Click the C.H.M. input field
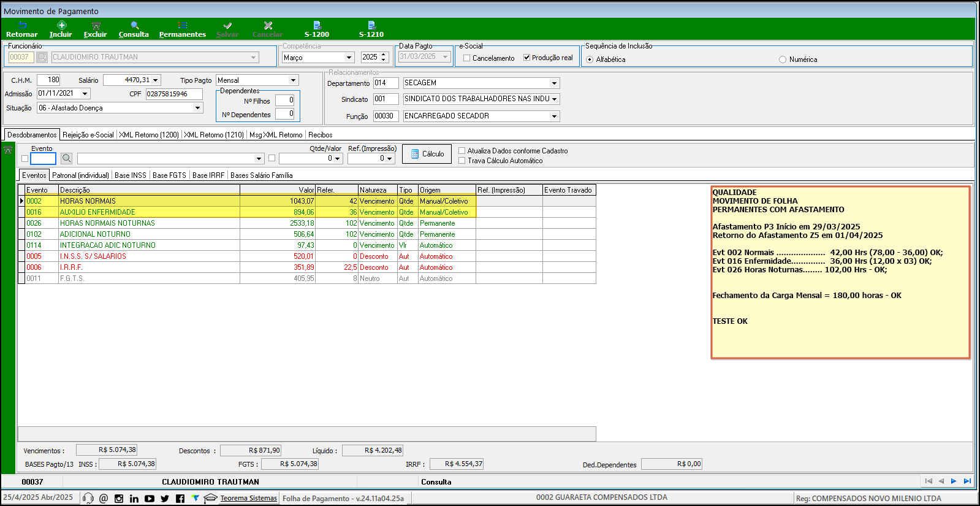 [48, 80]
